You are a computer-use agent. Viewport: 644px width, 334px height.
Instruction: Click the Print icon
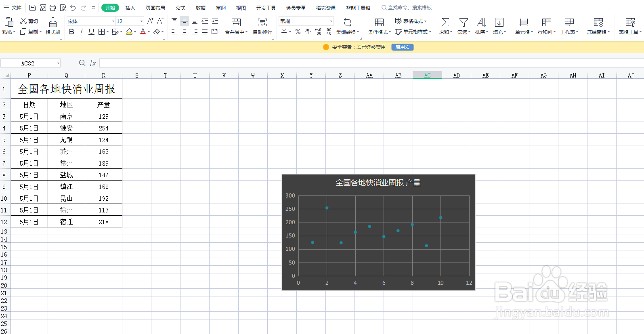(x=53, y=8)
